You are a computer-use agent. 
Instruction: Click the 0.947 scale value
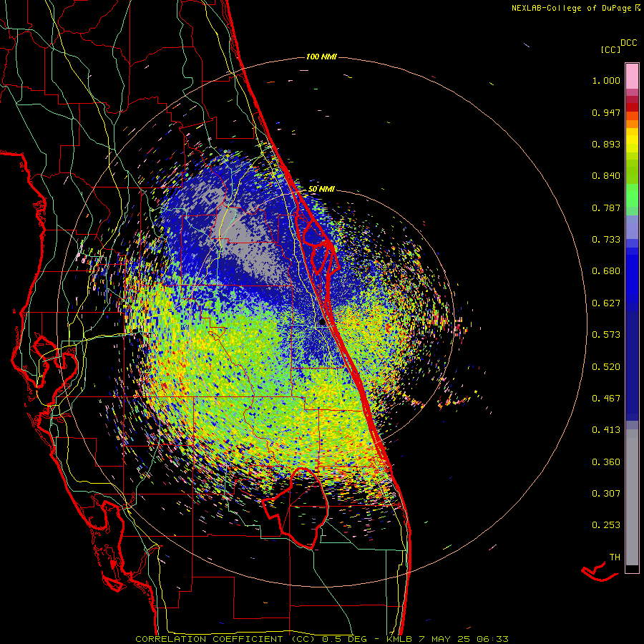point(606,112)
